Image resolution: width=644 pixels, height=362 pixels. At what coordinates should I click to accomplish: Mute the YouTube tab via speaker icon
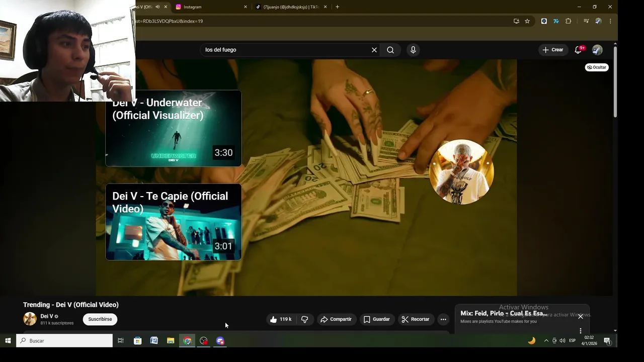[x=157, y=7]
